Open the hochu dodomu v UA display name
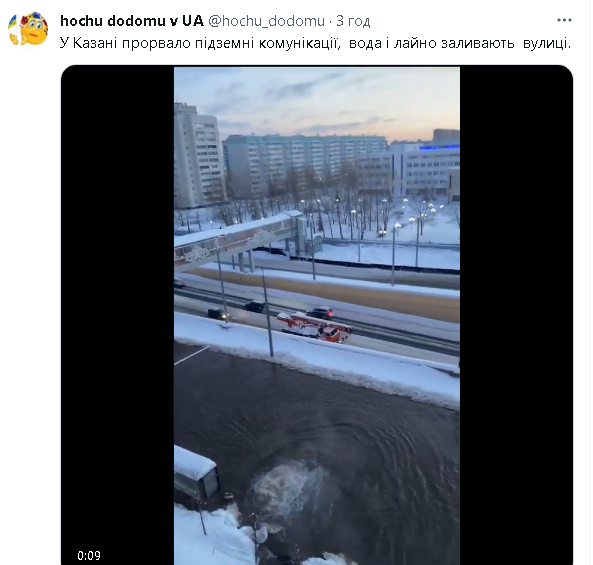Screen dimensions: 593x565 tap(132, 21)
